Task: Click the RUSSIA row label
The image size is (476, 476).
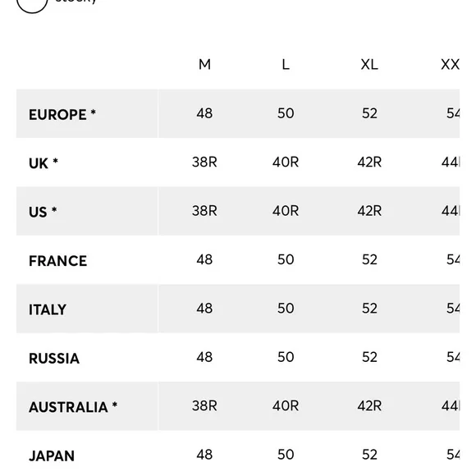Action: point(54,358)
